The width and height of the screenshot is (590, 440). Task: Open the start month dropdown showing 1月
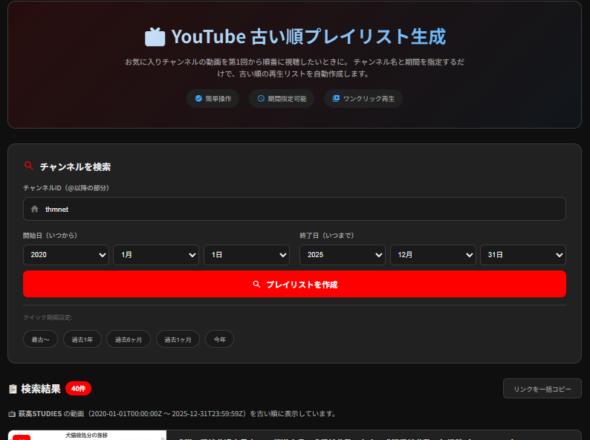point(156,255)
